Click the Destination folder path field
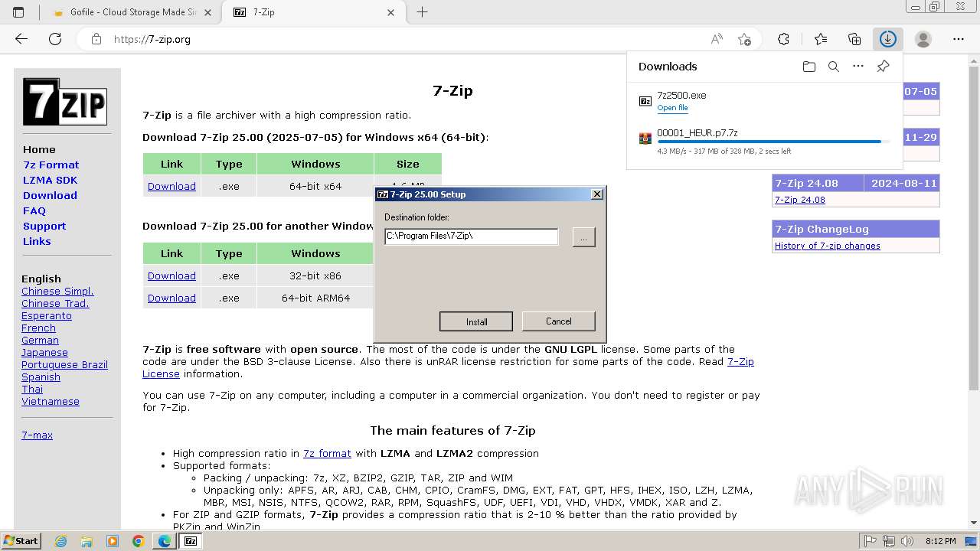 tap(471, 236)
